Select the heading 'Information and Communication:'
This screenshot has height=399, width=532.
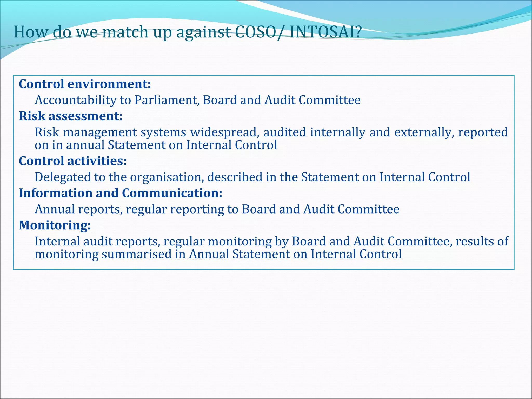coord(121,193)
